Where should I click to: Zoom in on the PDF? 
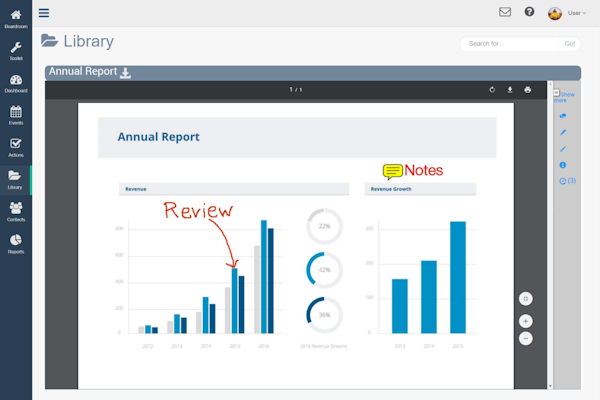click(526, 321)
